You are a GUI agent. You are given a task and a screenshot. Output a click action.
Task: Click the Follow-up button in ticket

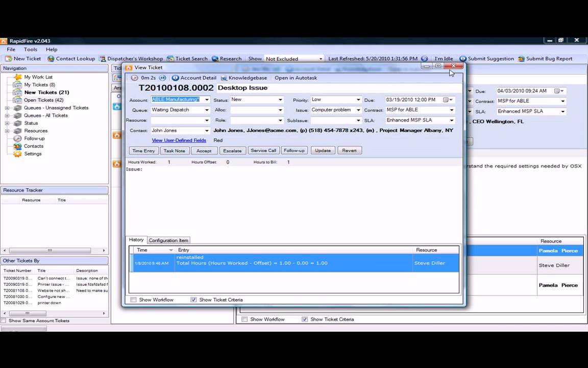295,150
